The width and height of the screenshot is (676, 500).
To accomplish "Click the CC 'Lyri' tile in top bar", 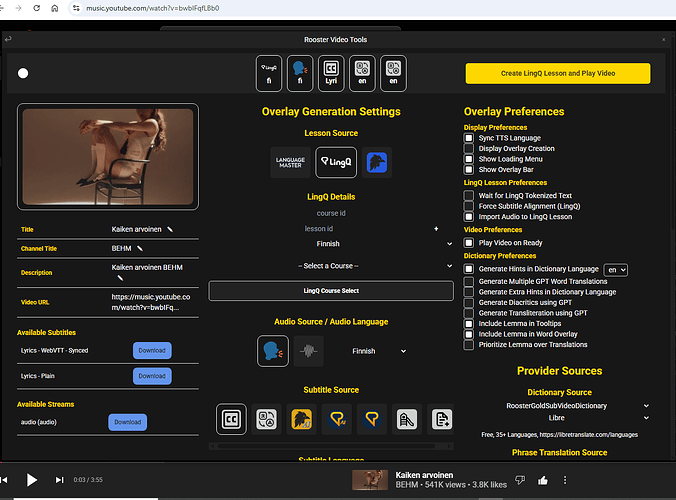I will pyautogui.click(x=331, y=73).
